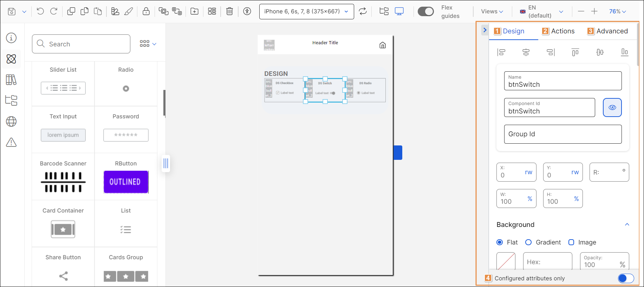Click the grid layout icon in the toolbar
The image size is (644, 287).
212,11
